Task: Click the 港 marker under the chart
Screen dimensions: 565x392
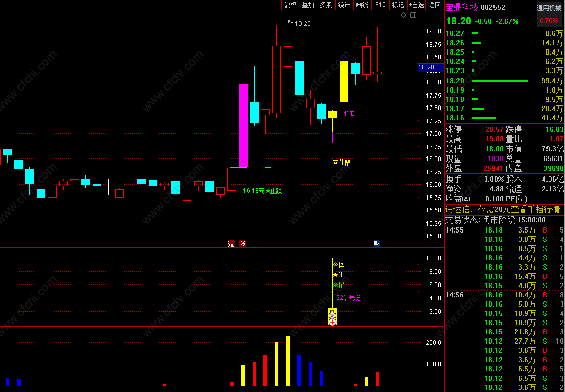Action: 232,244
